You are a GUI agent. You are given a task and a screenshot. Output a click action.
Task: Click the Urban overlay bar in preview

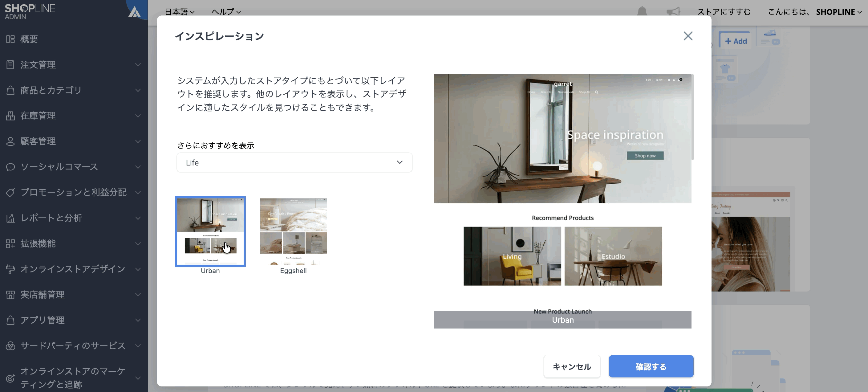click(563, 320)
